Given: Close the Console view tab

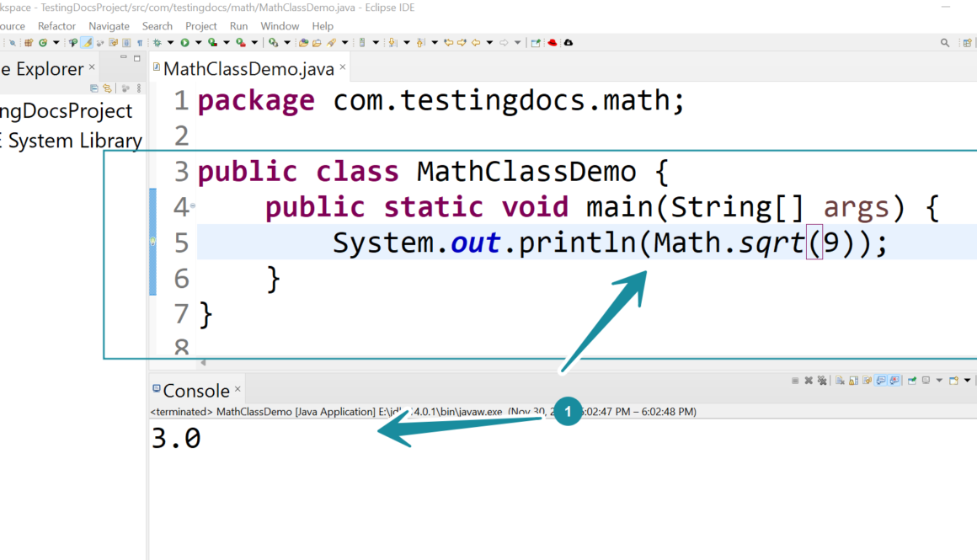Looking at the screenshot, I should 238,389.
